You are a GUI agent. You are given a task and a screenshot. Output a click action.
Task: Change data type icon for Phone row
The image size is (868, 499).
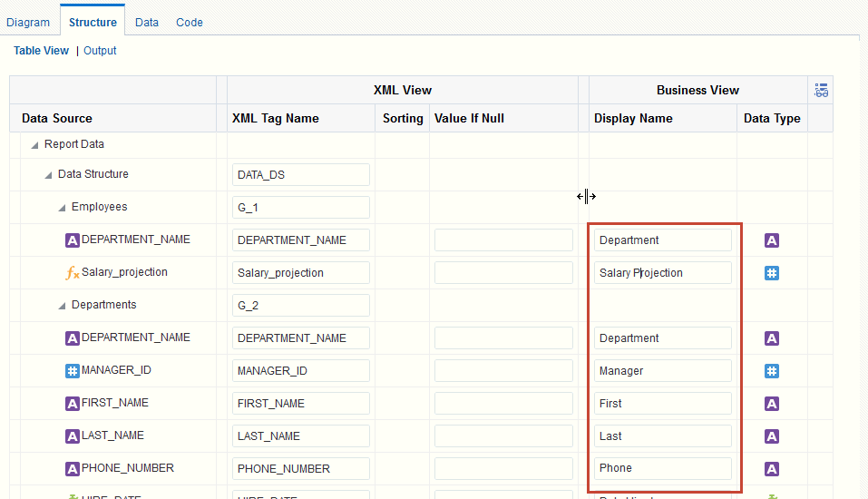tap(772, 469)
